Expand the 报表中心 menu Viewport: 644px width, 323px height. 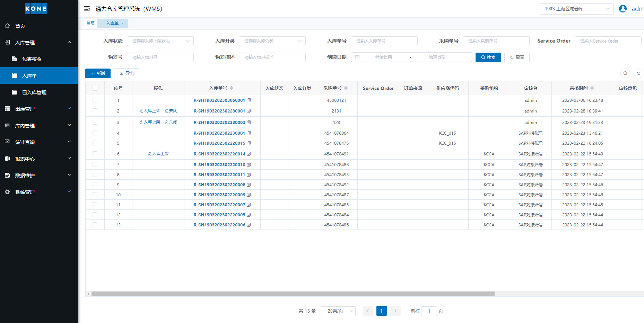[x=39, y=159]
